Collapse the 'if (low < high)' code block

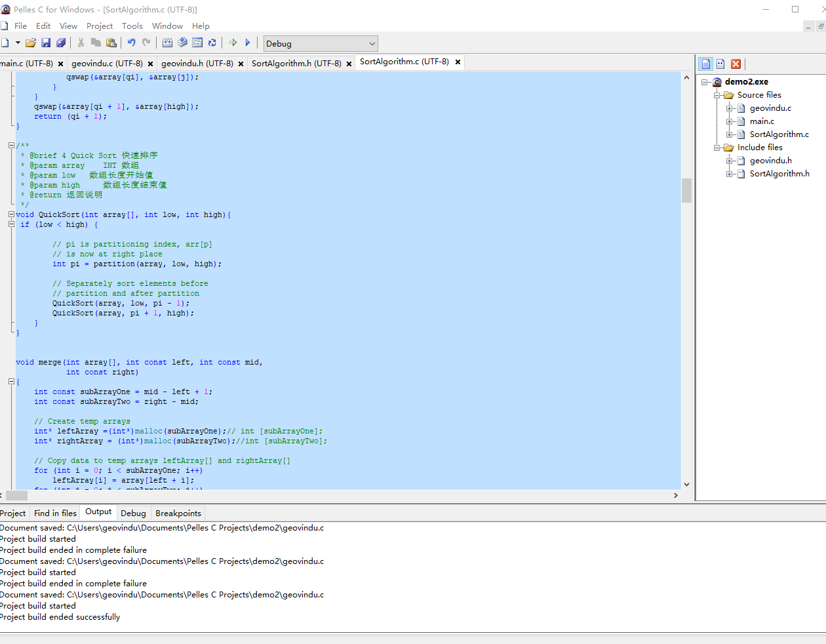[x=11, y=224]
